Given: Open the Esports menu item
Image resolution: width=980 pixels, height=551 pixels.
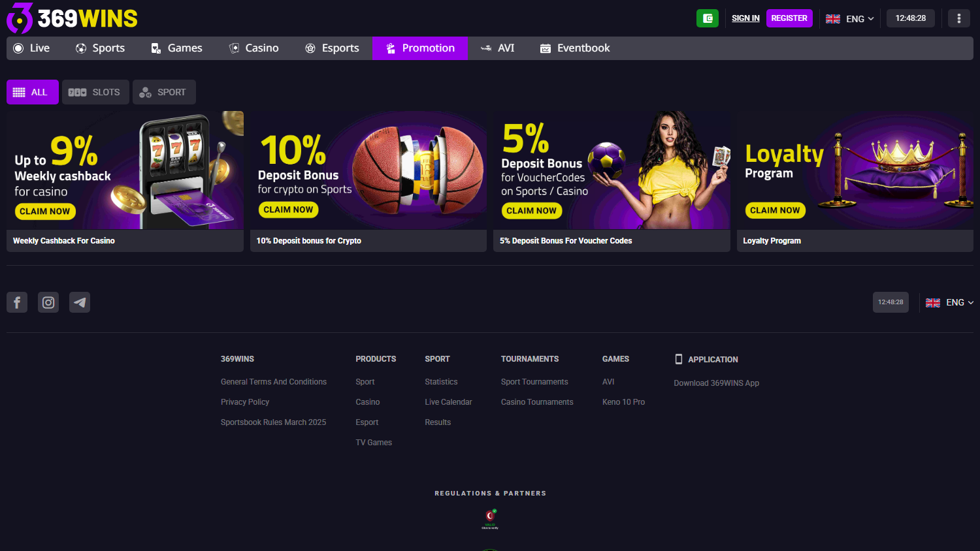Looking at the screenshot, I should 332,48.
